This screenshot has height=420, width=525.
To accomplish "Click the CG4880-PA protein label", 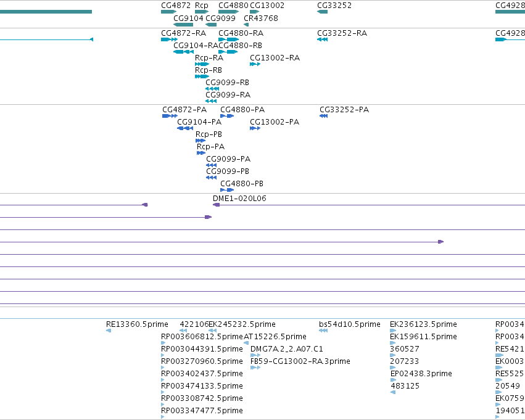I will [x=242, y=110].
